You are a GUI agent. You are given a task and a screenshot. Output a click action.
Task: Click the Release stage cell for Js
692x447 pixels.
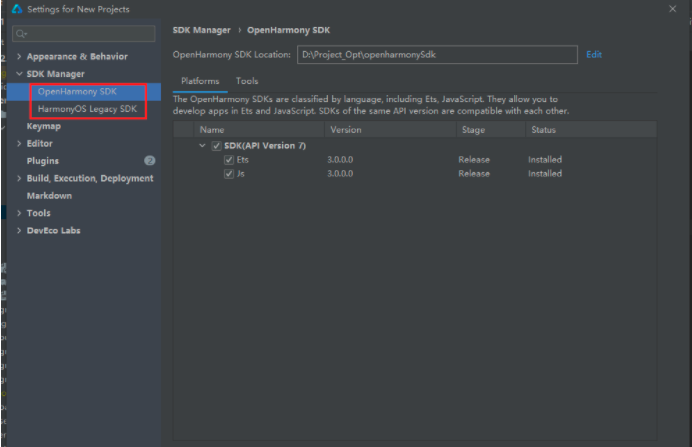(x=474, y=173)
